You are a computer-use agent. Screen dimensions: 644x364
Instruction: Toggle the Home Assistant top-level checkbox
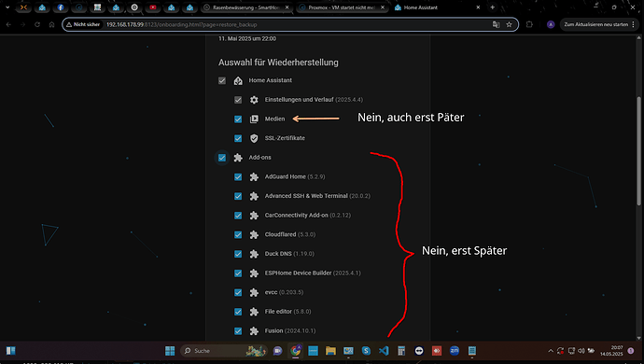(x=222, y=80)
